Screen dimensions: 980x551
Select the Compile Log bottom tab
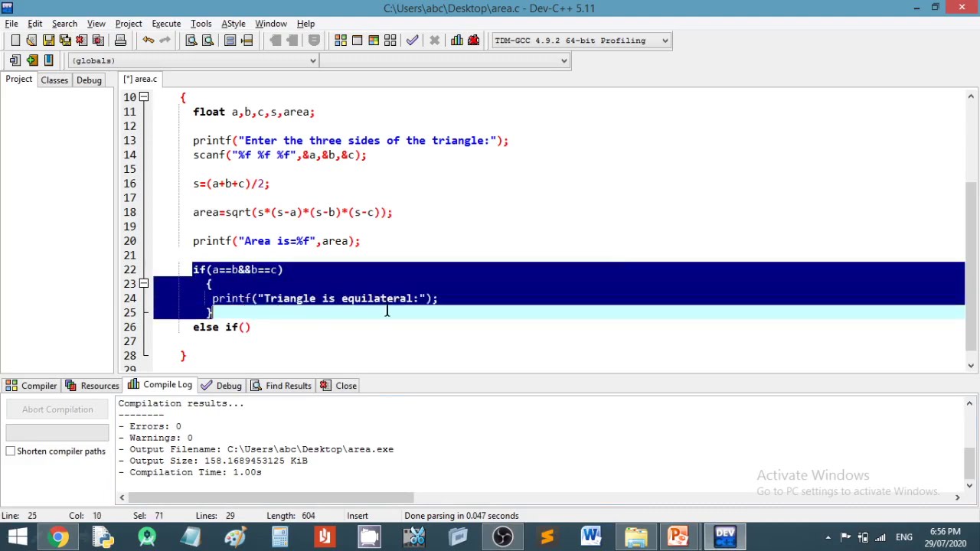(x=160, y=385)
